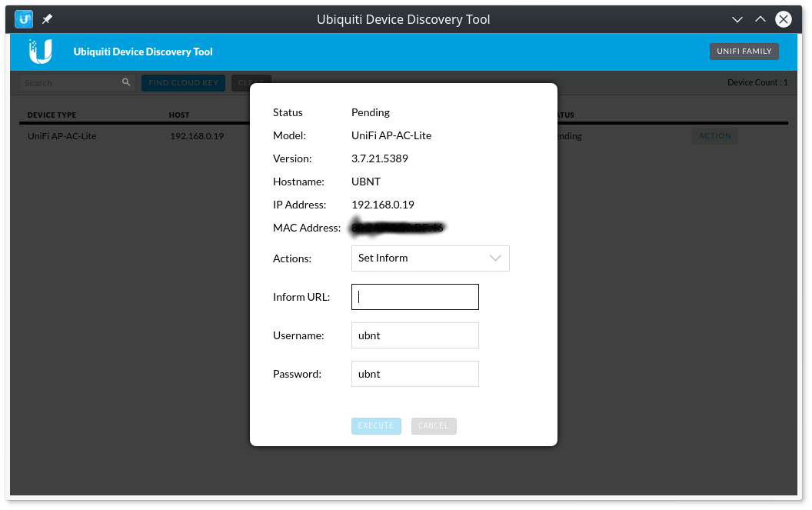Sort by DEVICE TYPE column header
812x510 pixels.
[x=52, y=115]
